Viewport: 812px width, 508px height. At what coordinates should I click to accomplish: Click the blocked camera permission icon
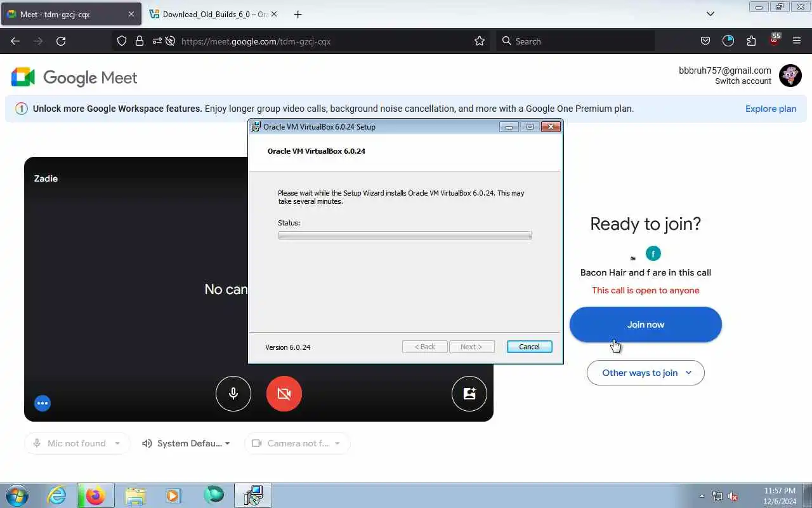[170, 41]
